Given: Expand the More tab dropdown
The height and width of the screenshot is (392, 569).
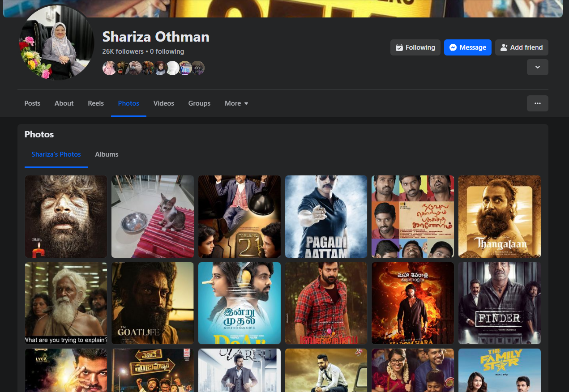Looking at the screenshot, I should 236,103.
